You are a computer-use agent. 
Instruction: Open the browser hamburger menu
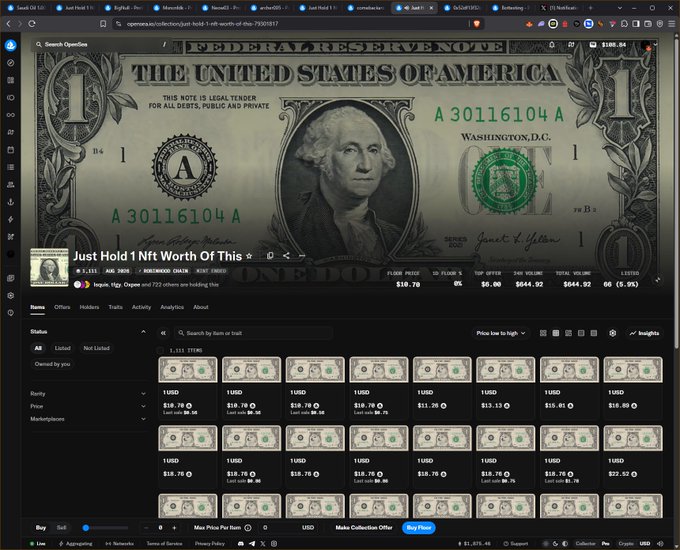[x=671, y=24]
